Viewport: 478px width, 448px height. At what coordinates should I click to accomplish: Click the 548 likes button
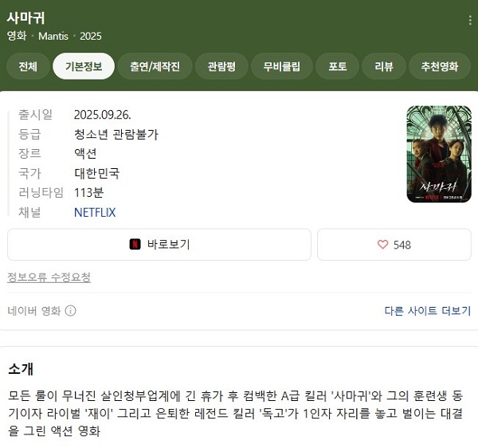[x=394, y=245]
